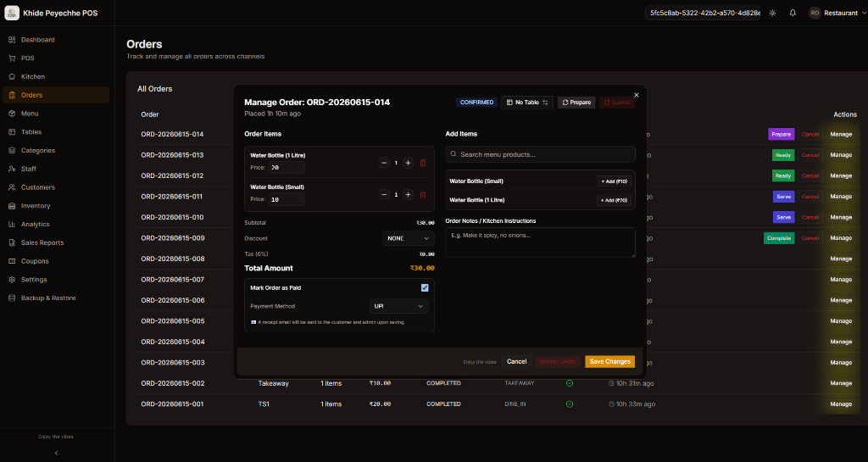The height and width of the screenshot is (462, 868).
Task: Open notifications bell icon
Action: click(793, 13)
